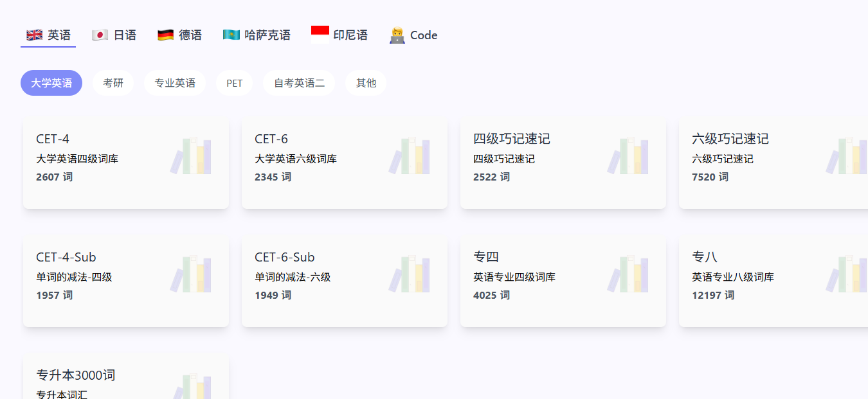This screenshot has height=399, width=868.
Task: Click the CET-4 card title
Action: tap(53, 139)
